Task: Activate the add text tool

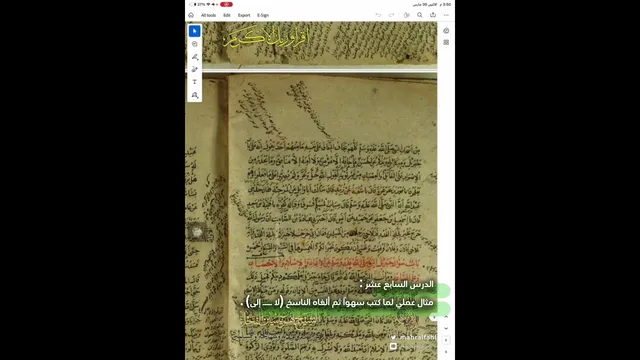Action: [195, 82]
